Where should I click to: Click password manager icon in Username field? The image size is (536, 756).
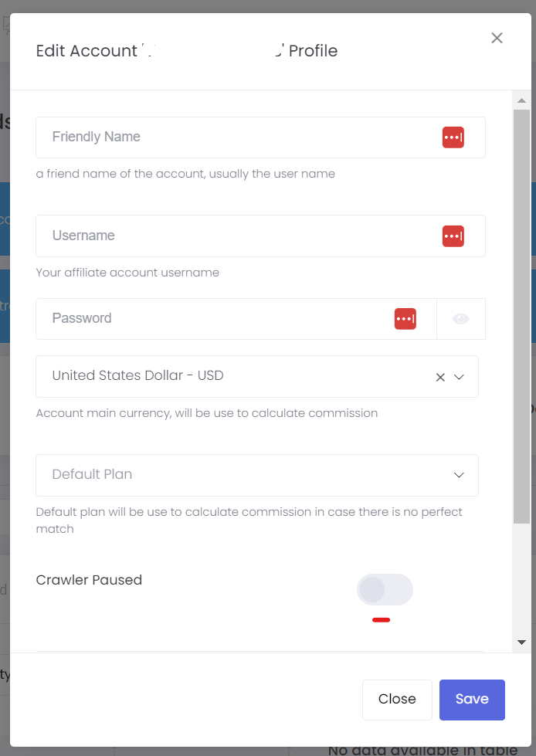coord(453,236)
